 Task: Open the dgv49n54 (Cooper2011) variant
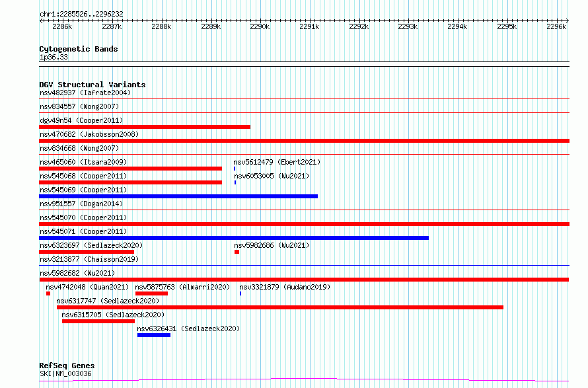(x=81, y=120)
